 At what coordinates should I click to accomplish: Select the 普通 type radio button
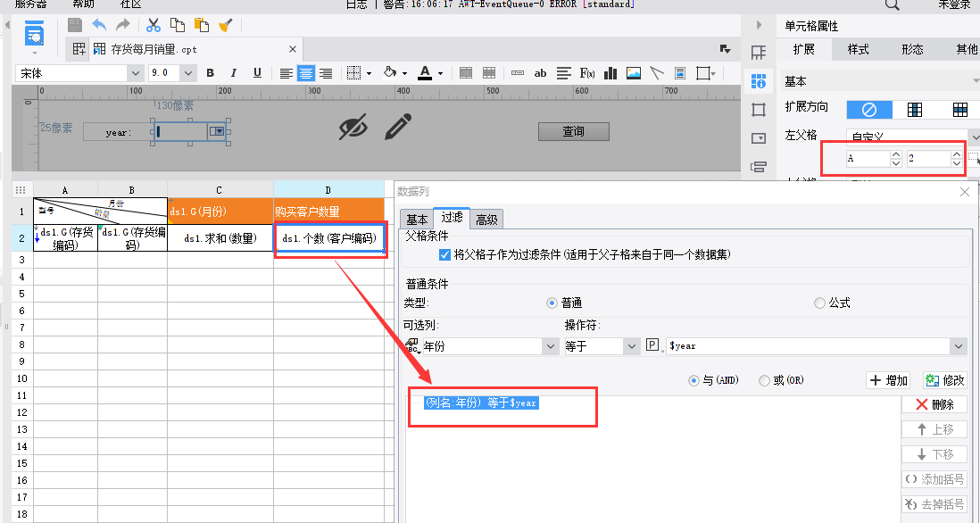(552, 303)
